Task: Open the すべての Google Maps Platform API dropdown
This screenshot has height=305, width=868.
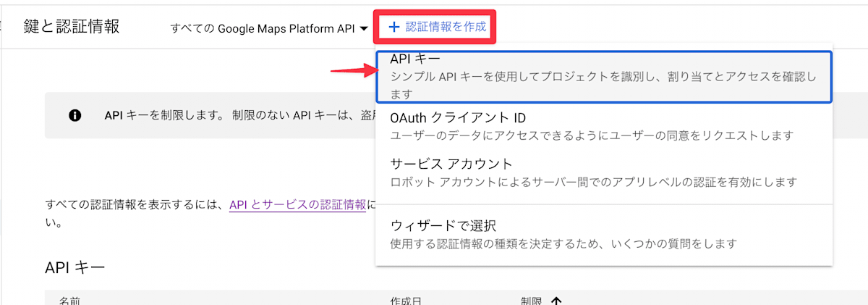Action: (x=268, y=28)
